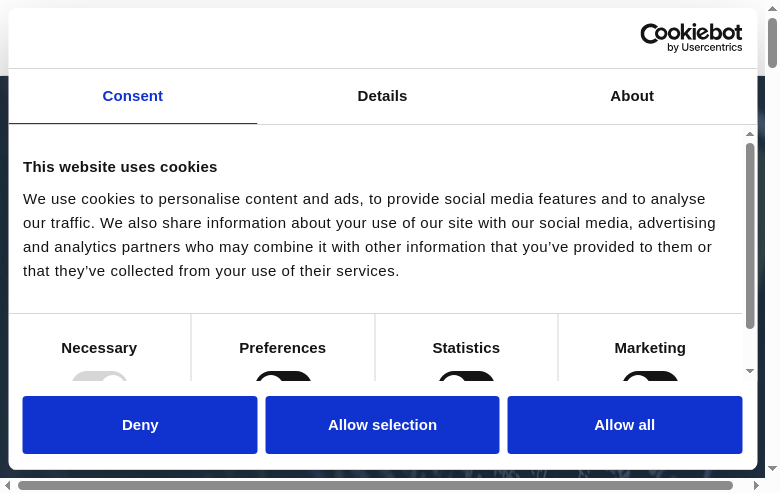Click the cookie dialog's vertical scrollbar thumb
Screen dimensions: 780x493
(750, 235)
